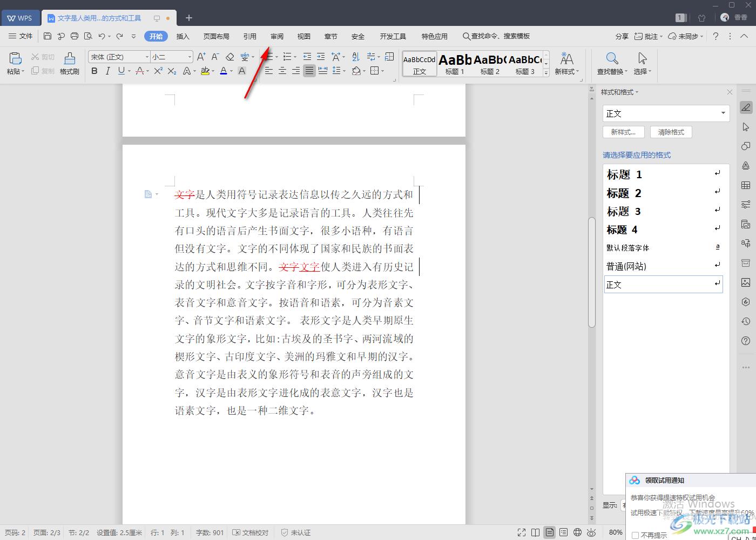Switch to outline view icon

coord(563,532)
